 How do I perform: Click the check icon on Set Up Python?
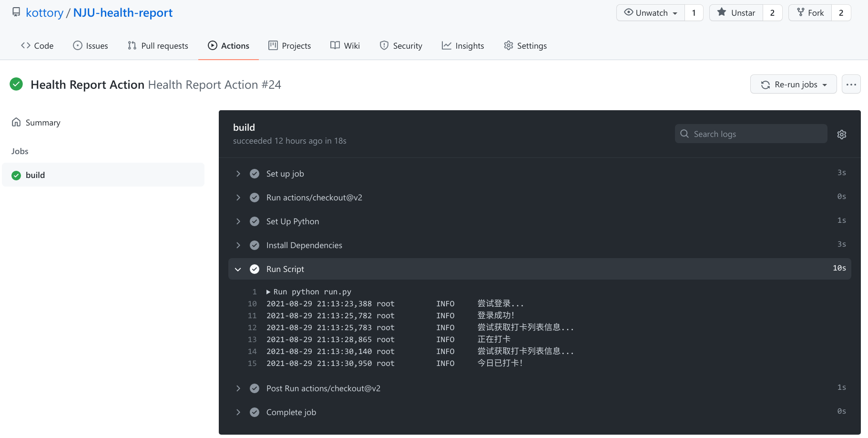[255, 221]
